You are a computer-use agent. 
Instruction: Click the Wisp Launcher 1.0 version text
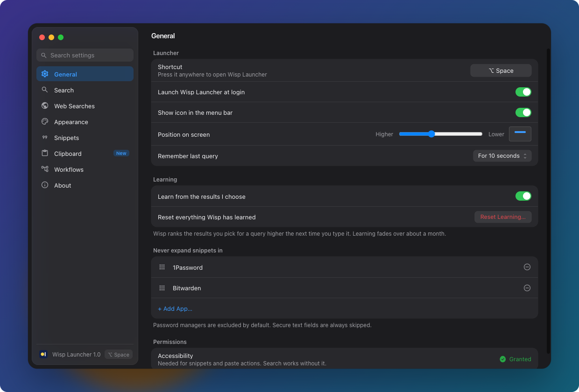(x=77, y=355)
